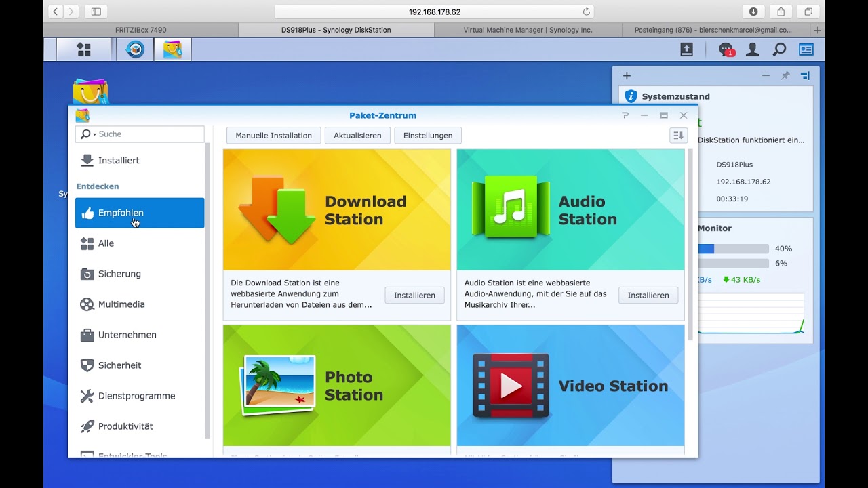Go forward in Safari

(71, 12)
